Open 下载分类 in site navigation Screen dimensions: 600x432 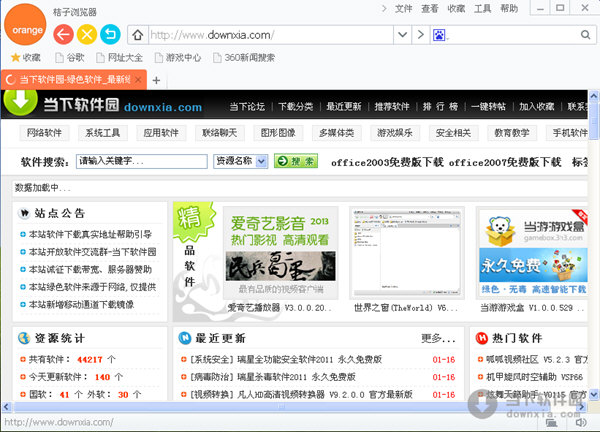click(295, 106)
